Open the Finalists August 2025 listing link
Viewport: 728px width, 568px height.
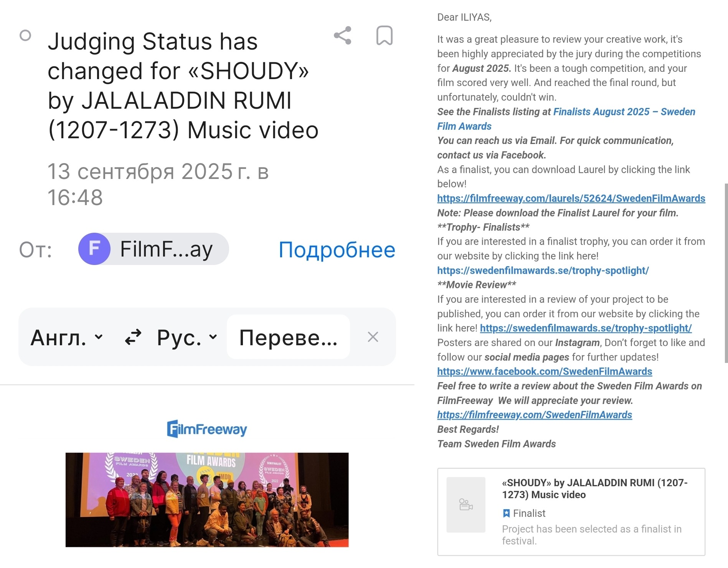click(x=566, y=119)
